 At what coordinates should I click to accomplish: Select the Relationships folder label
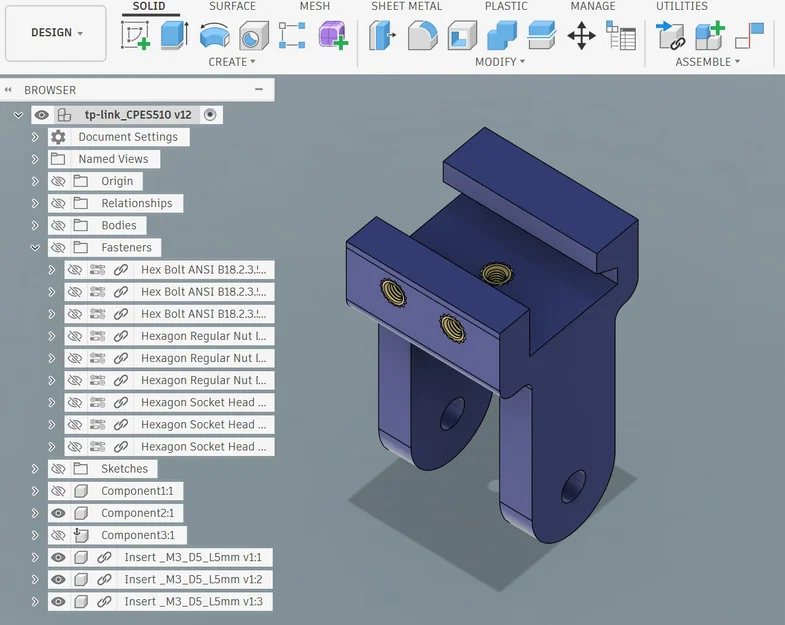pos(137,203)
